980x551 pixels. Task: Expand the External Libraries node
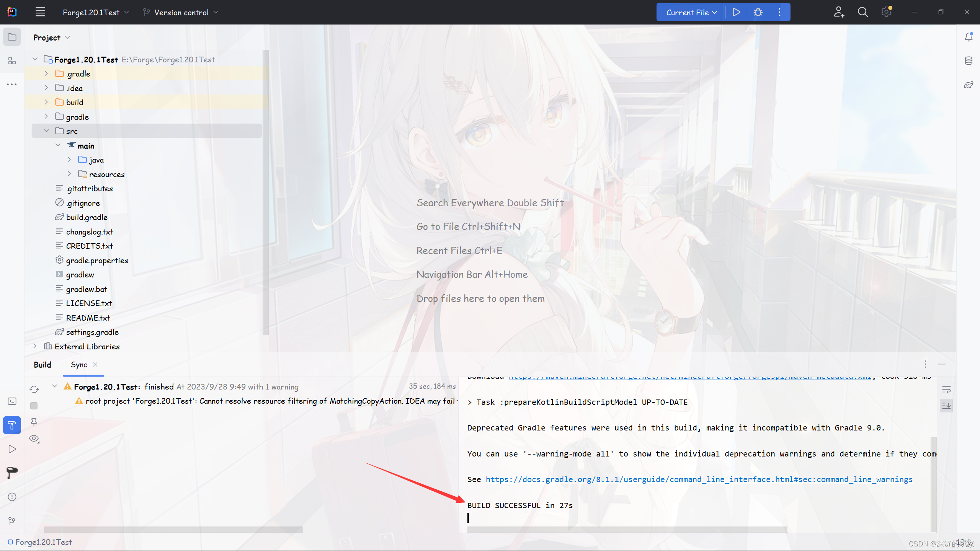(35, 346)
